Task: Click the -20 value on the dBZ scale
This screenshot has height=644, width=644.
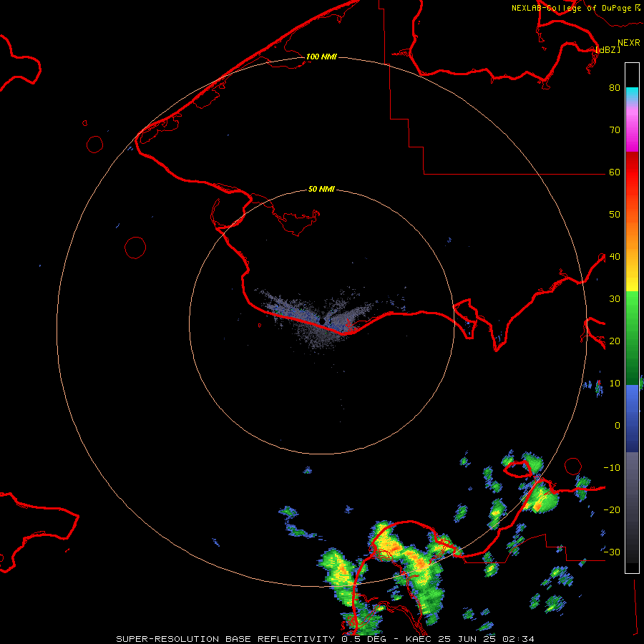Action: click(x=612, y=510)
